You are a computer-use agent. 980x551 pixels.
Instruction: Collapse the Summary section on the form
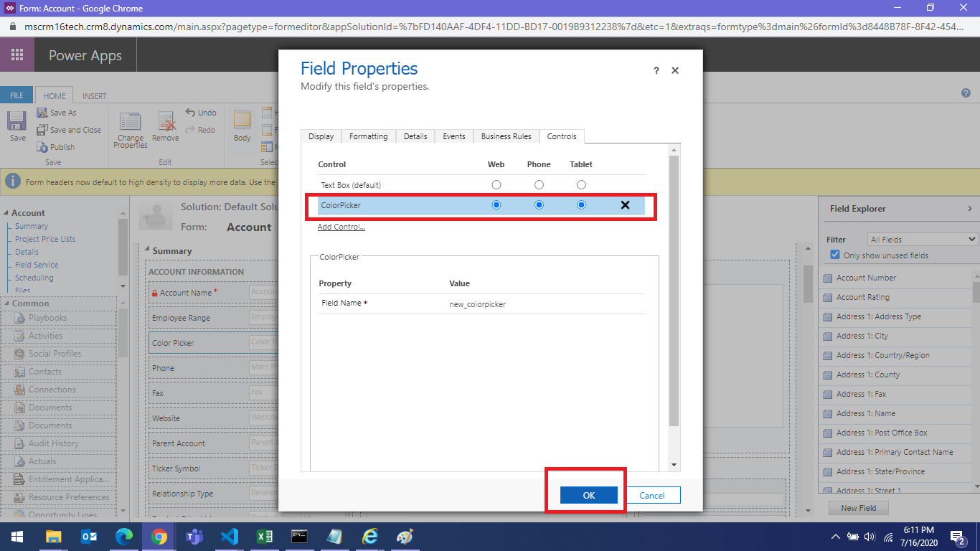(147, 250)
